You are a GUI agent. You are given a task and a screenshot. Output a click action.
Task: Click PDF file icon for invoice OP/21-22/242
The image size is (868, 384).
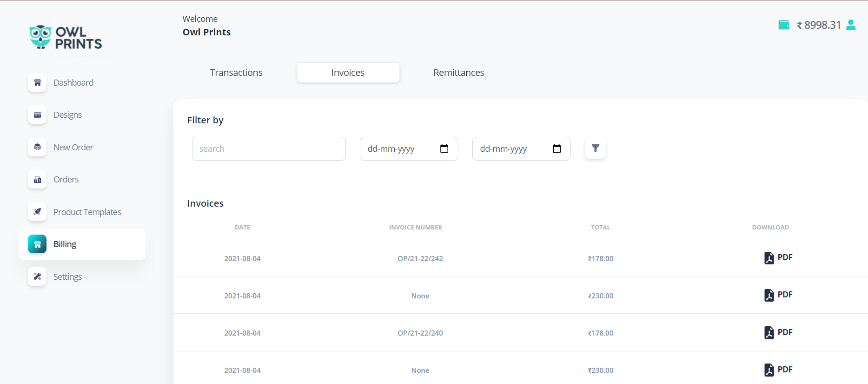[769, 258]
